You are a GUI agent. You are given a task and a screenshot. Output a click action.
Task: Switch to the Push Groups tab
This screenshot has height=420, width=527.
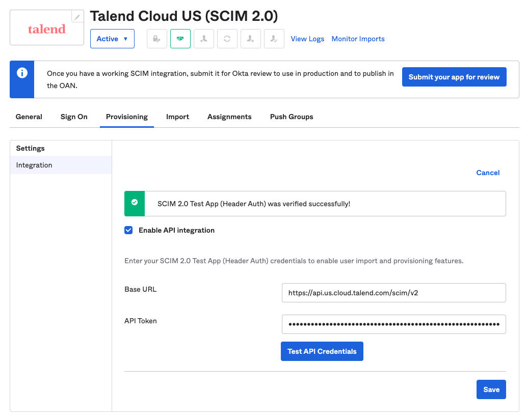pos(291,117)
